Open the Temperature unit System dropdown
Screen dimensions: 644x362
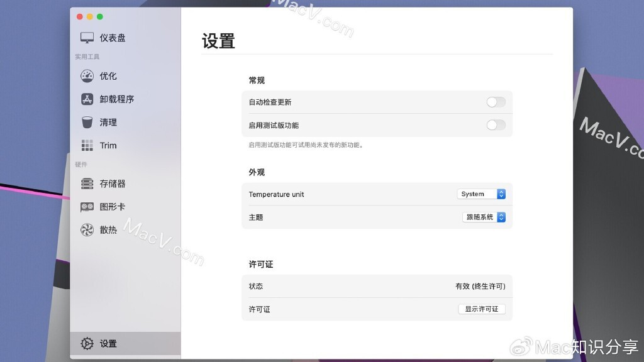[481, 194]
